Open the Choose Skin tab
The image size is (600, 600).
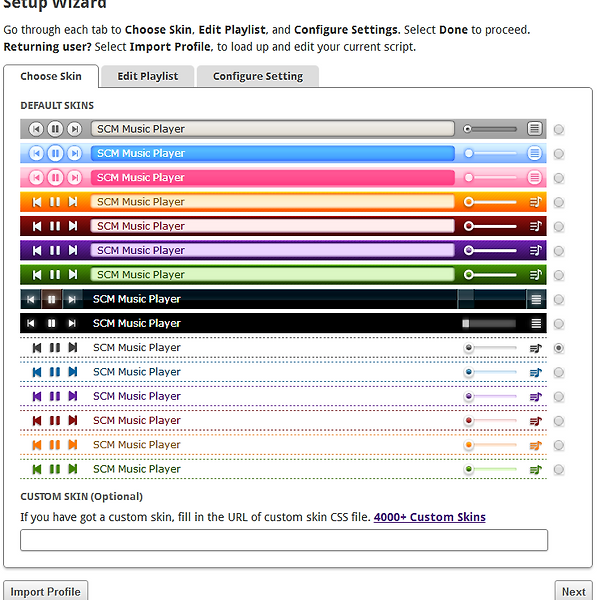[51, 76]
